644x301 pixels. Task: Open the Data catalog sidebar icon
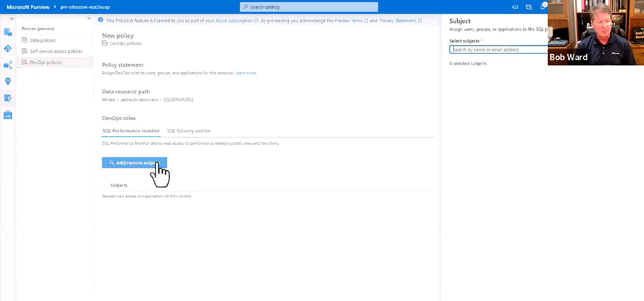(x=8, y=32)
